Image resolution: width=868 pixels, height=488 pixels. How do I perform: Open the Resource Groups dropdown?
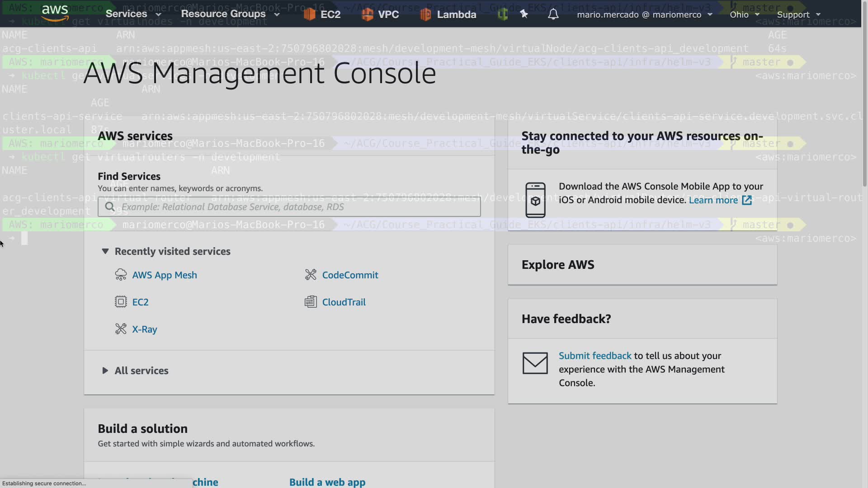tap(230, 14)
